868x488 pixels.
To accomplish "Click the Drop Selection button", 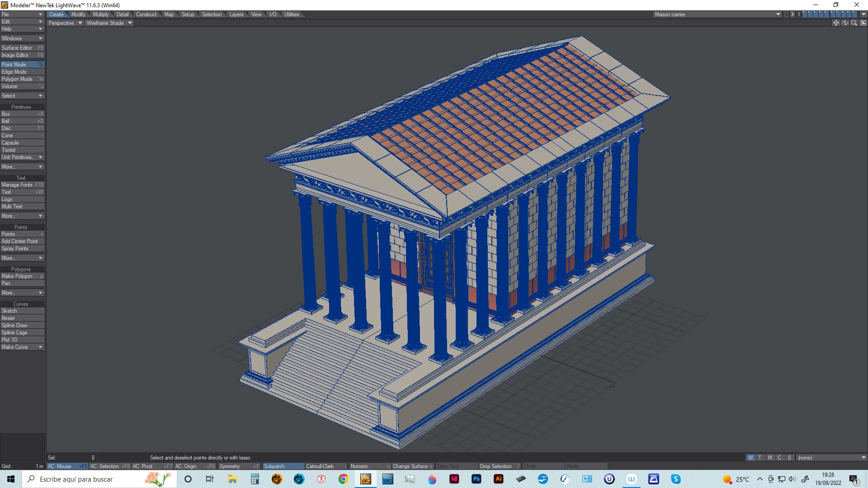I will pos(500,466).
